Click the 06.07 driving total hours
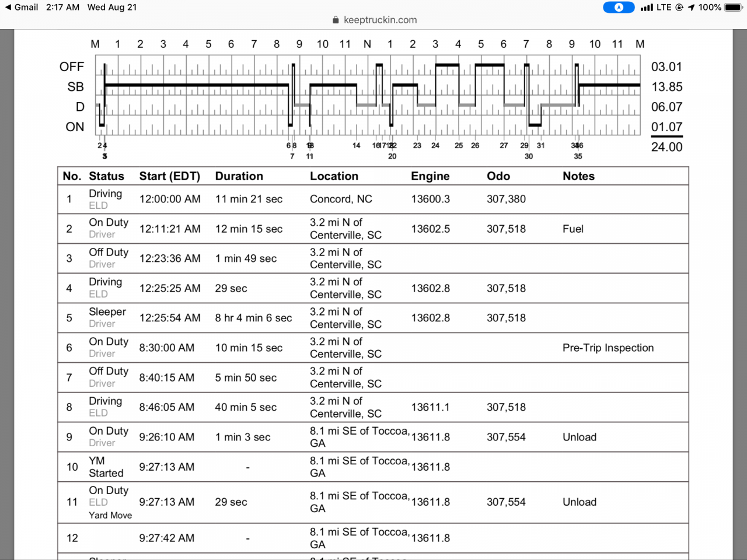Image resolution: width=747 pixels, height=560 pixels. point(666,107)
